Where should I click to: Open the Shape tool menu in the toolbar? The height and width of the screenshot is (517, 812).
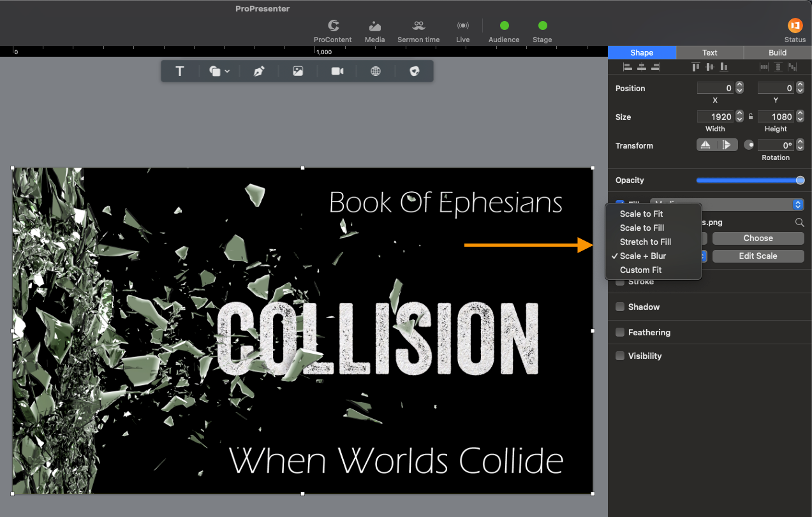tap(219, 71)
